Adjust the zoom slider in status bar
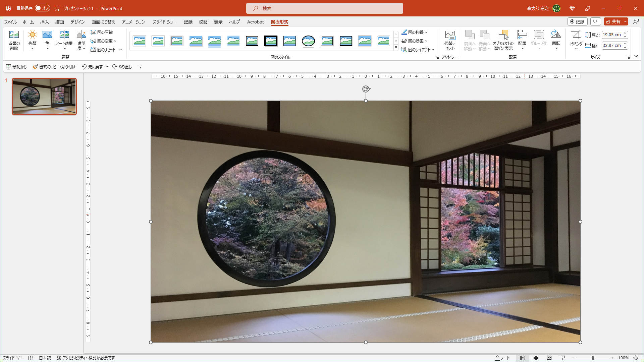The height and width of the screenshot is (362, 644). pyautogui.click(x=593, y=358)
